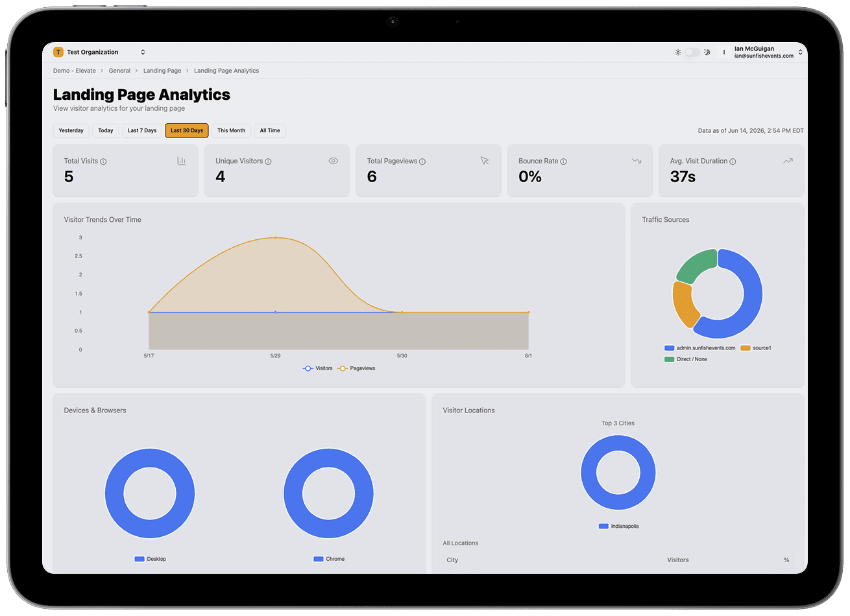Go to Demo - Elevate breadcrumb

(x=75, y=71)
